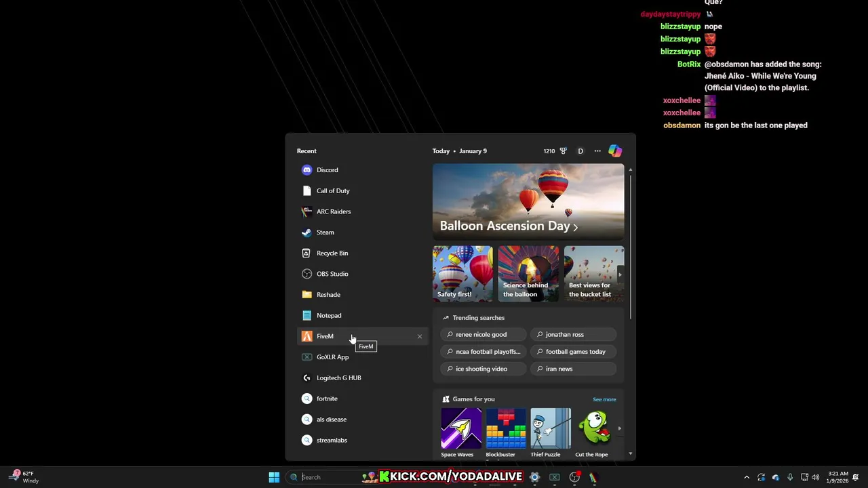Open the GoXLR app taskbar icon

click(x=555, y=477)
